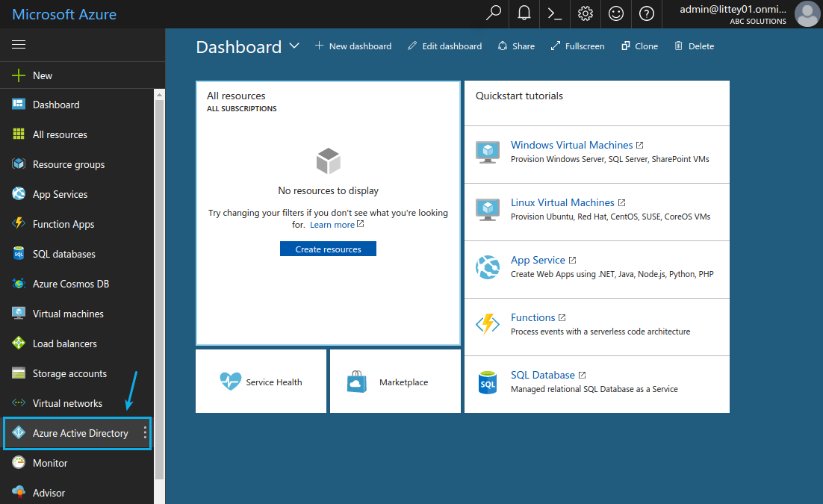
Task: Click the SQL databases icon in sidebar
Action: 19,254
